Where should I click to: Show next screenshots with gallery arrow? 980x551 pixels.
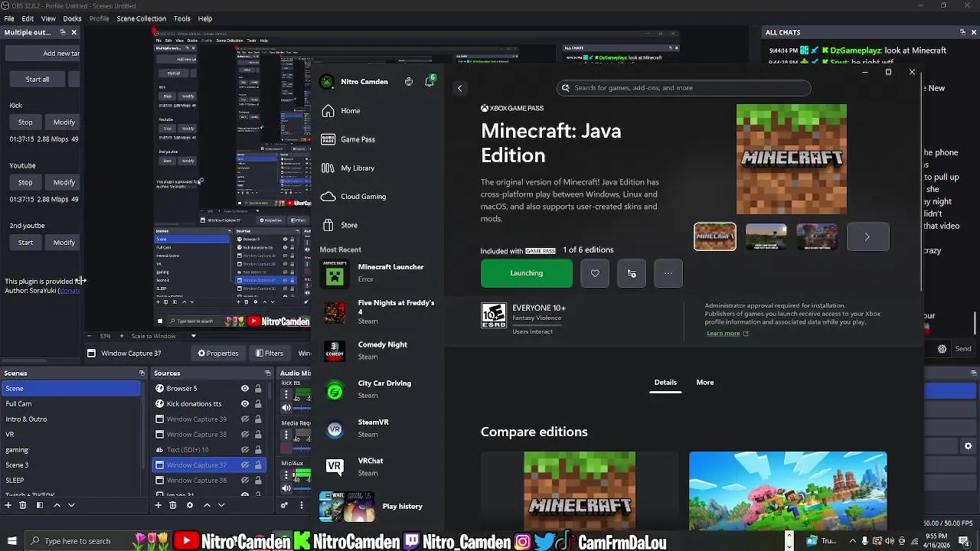(867, 237)
